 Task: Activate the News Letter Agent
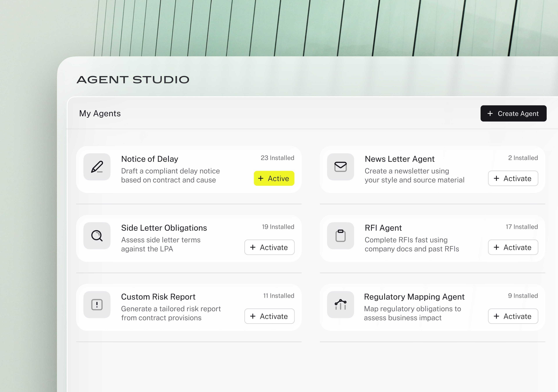tap(513, 179)
